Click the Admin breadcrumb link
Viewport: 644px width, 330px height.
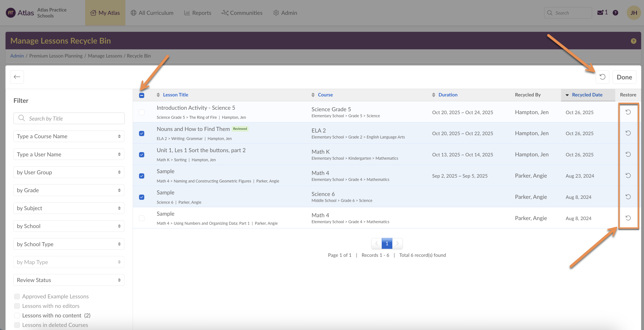click(17, 56)
